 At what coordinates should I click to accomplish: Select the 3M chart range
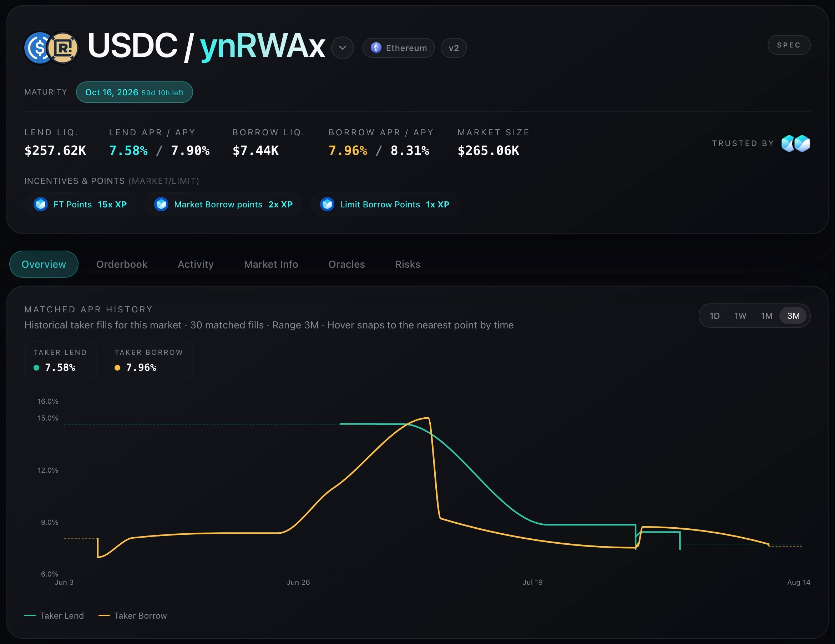793,316
